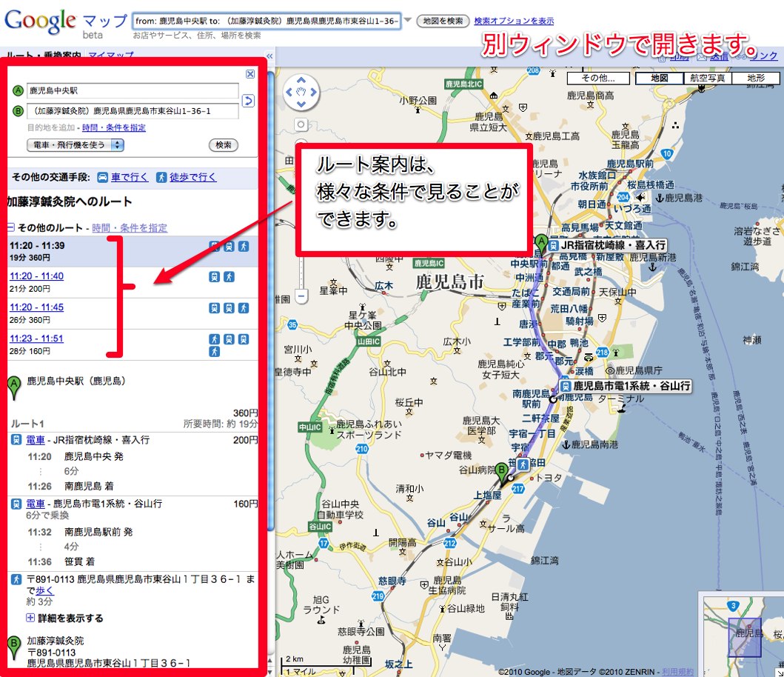Switch the map to 地図 view
784x677 pixels.
coord(659,78)
